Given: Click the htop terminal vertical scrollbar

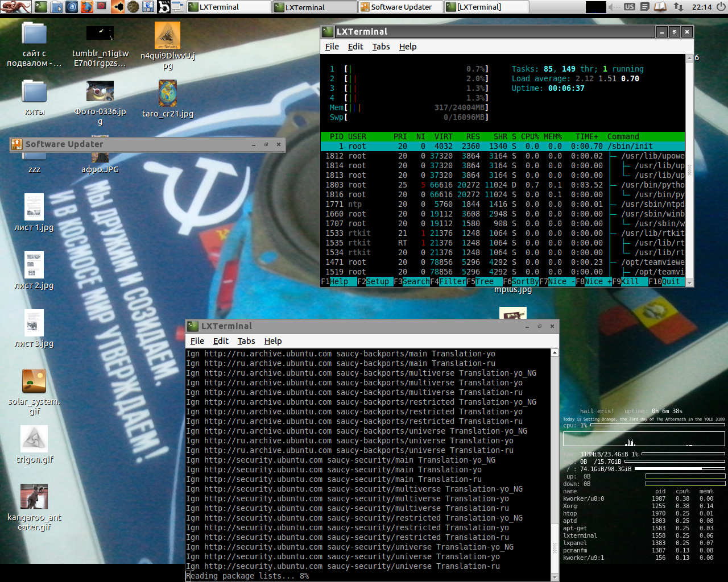Looking at the screenshot, I should point(689,169).
